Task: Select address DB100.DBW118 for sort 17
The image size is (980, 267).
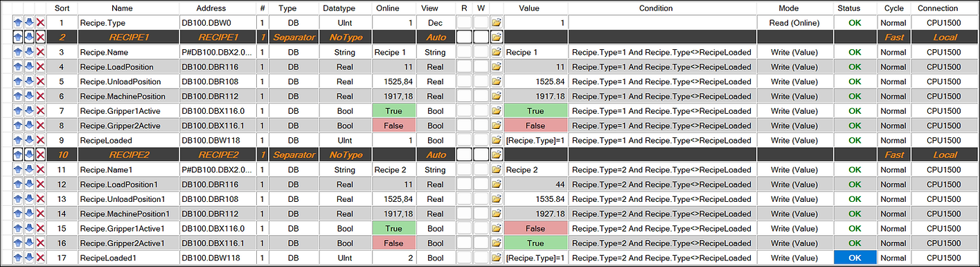Action: point(217,257)
